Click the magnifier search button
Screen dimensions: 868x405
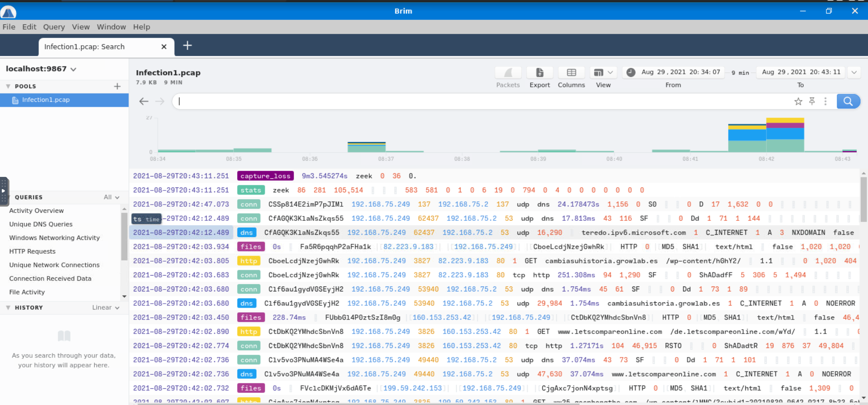click(x=848, y=101)
